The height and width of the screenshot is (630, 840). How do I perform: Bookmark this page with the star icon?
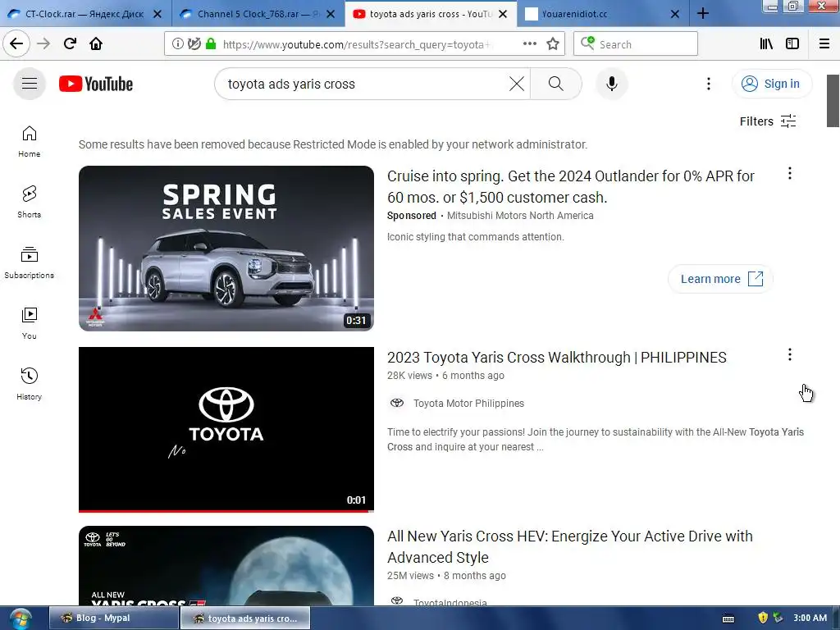[553, 44]
